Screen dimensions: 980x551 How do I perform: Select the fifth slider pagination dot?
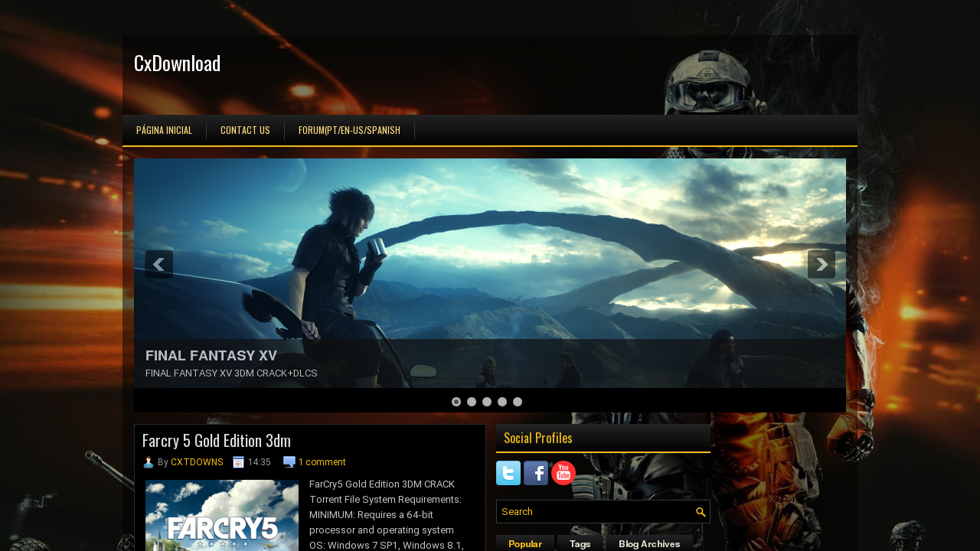518,402
